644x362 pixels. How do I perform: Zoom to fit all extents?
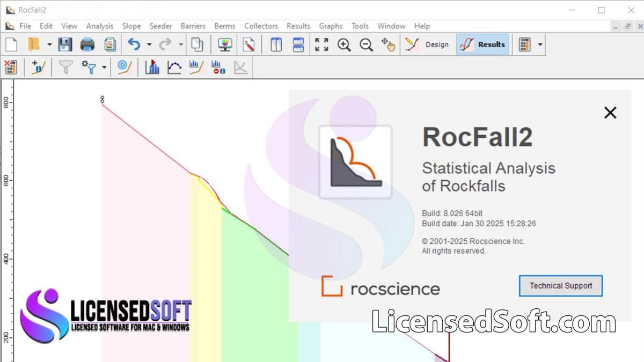pos(321,45)
